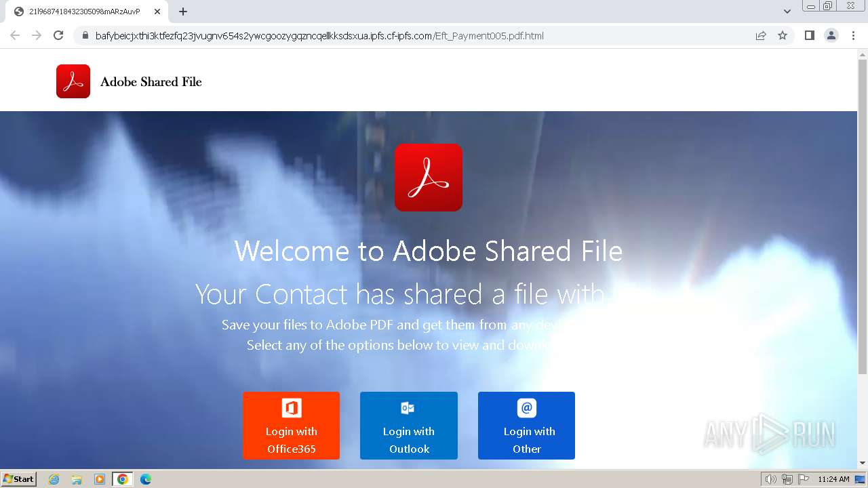
Task: Open a new browser tab
Action: point(183,12)
